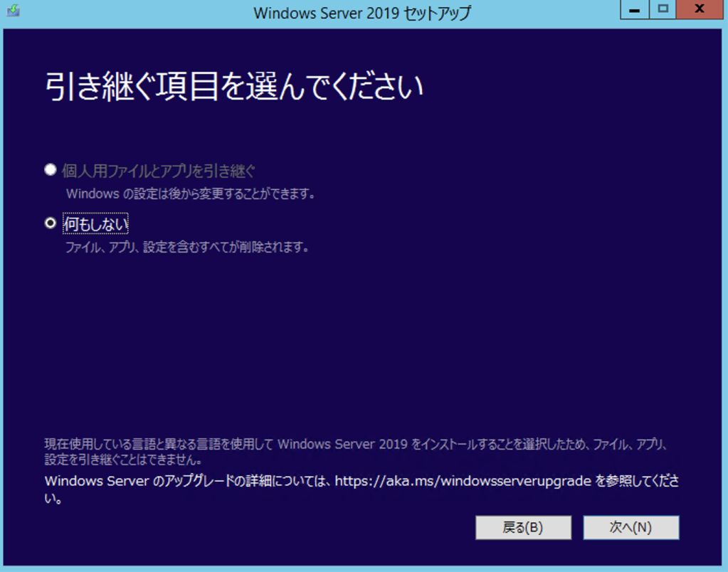Select 個人用ファイルとアプリを引き継ぐ radio option
The height and width of the screenshot is (572, 728).
(x=50, y=169)
